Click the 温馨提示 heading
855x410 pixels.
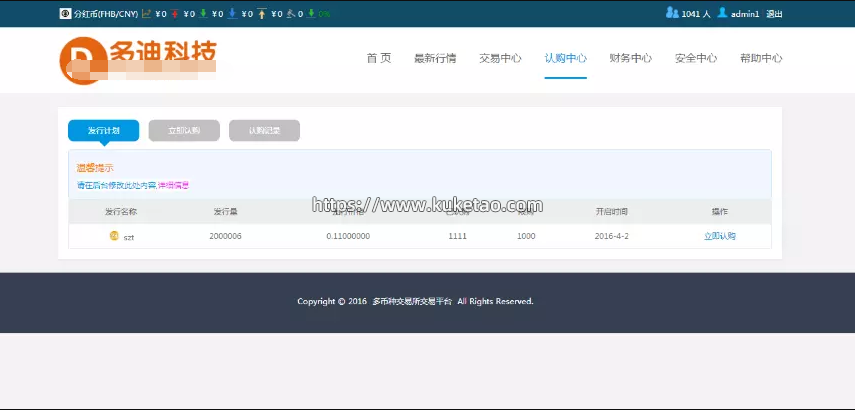click(x=95, y=168)
